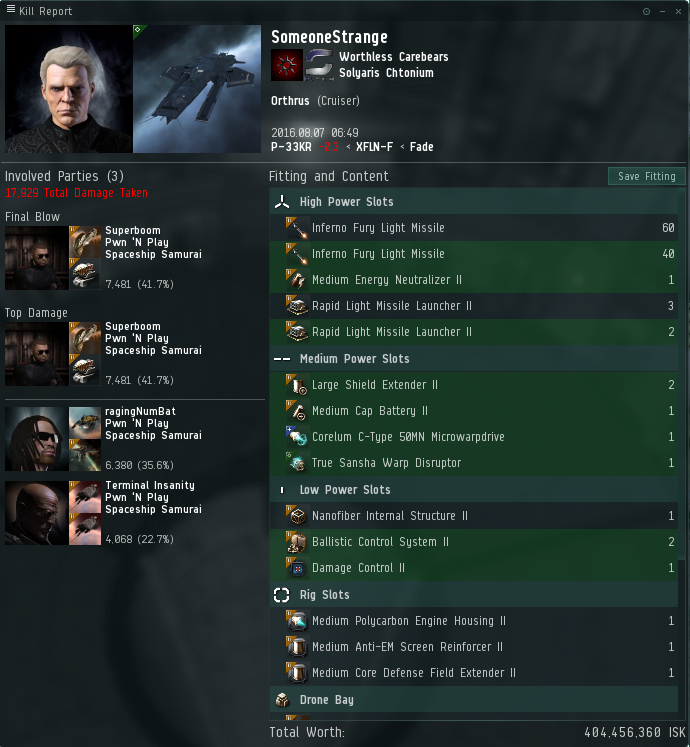Open the Fade region link
Image resolution: width=690 pixels, height=747 pixels.
(x=422, y=147)
